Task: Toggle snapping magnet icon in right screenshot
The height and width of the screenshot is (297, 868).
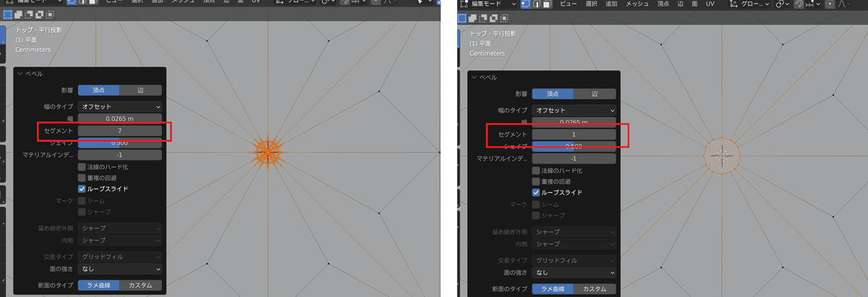Action: click(x=799, y=4)
